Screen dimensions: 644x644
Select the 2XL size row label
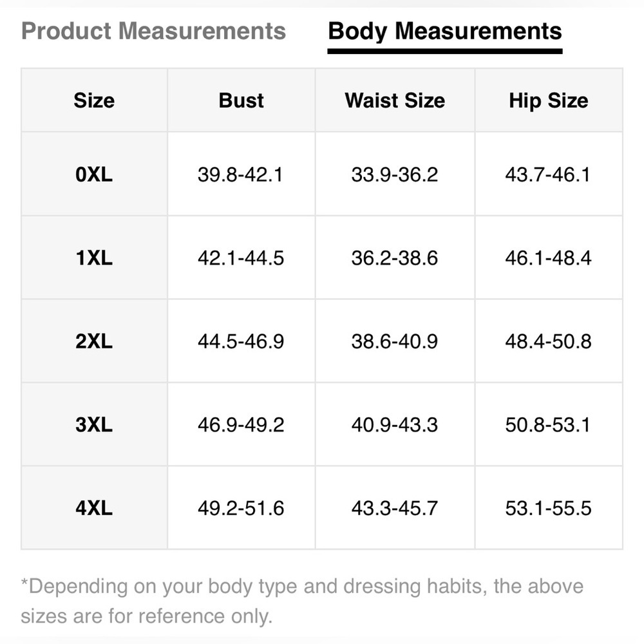[x=94, y=341]
